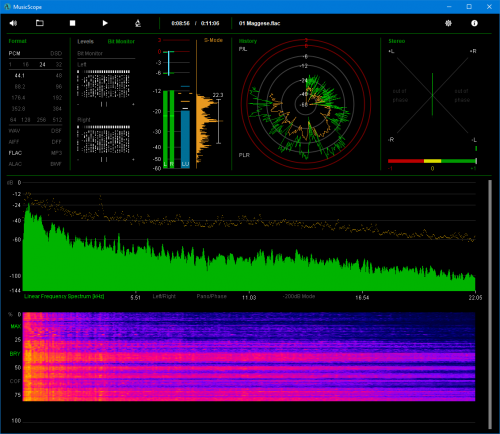500x434 pixels.
Task: Select MAX spectrogram mode
Action: point(16,326)
